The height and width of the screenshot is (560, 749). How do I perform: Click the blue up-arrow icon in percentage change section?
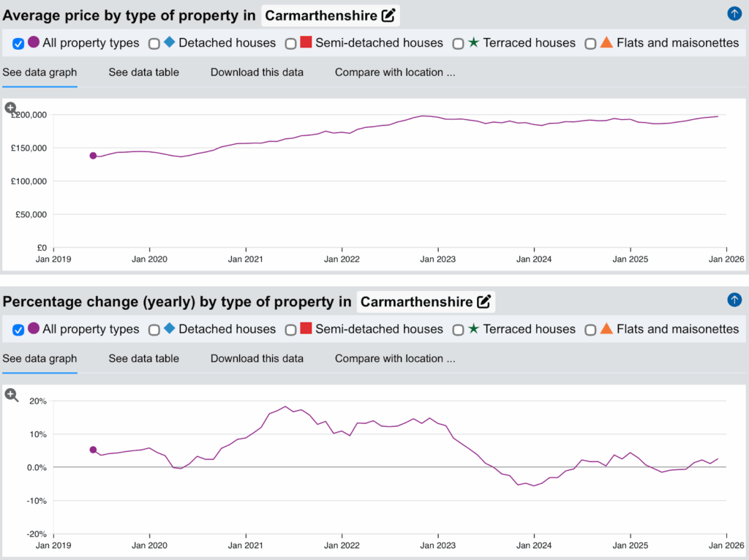tap(734, 300)
